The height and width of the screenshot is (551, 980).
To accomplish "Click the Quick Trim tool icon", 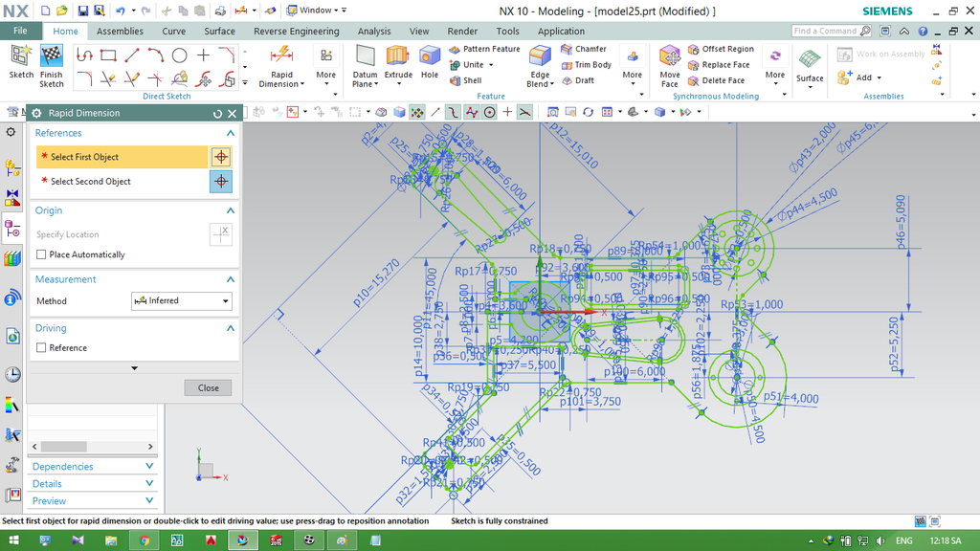I will click(108, 78).
